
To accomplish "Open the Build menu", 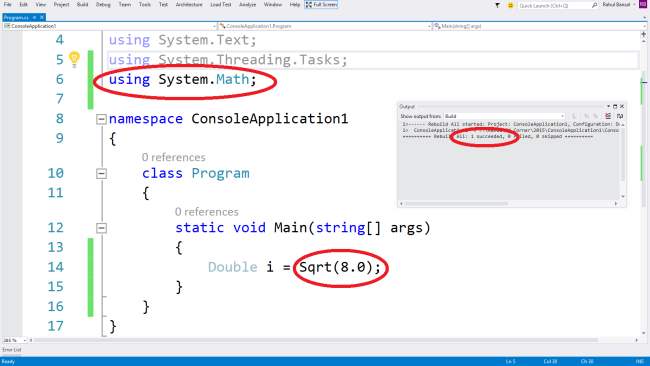I will pos(82,5).
